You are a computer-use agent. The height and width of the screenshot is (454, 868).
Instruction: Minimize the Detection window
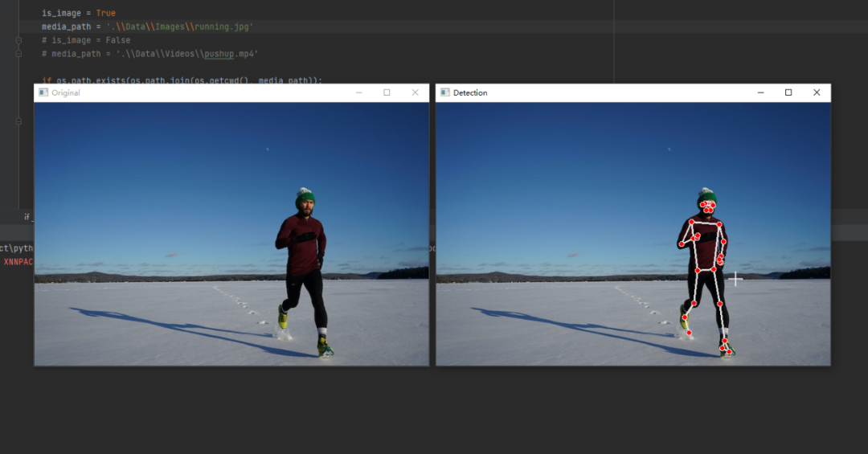[x=760, y=92]
